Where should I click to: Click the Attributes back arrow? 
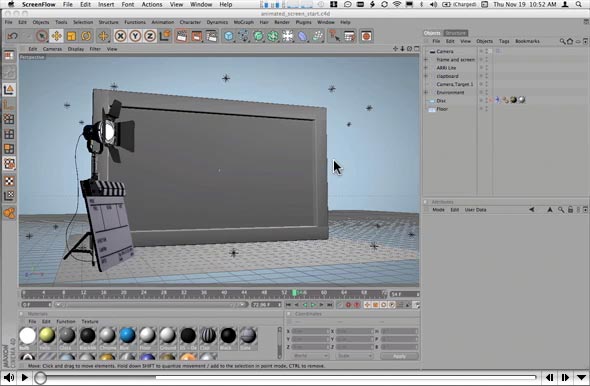532,210
